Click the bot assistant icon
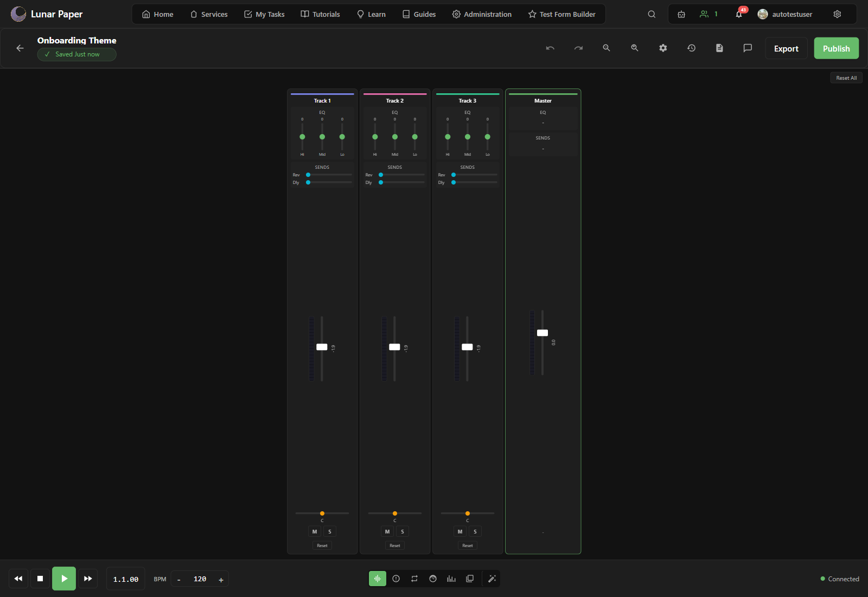Image resolution: width=868 pixels, height=597 pixels. (x=681, y=14)
